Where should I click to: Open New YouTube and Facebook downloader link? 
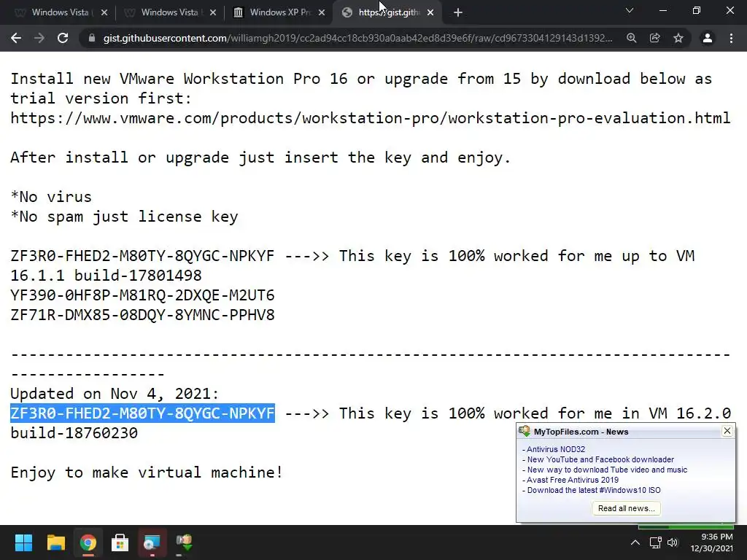pyautogui.click(x=600, y=459)
